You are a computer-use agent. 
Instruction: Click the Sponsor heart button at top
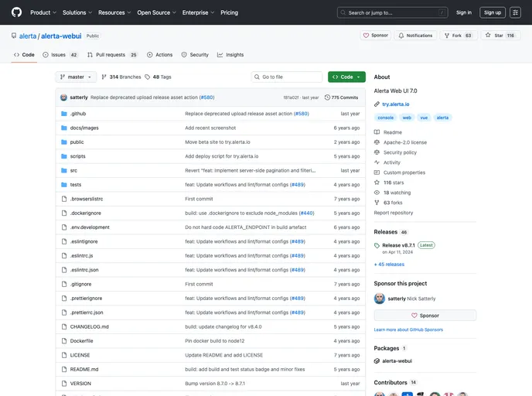coord(375,36)
